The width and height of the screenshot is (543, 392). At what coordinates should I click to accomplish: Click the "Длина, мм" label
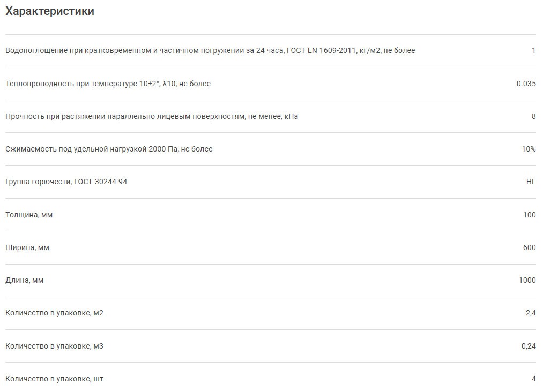coord(25,280)
